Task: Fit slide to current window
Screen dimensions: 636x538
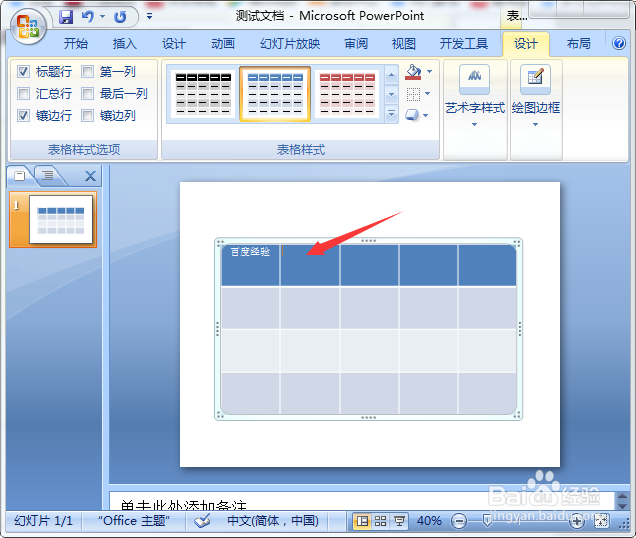Action: tap(602, 521)
